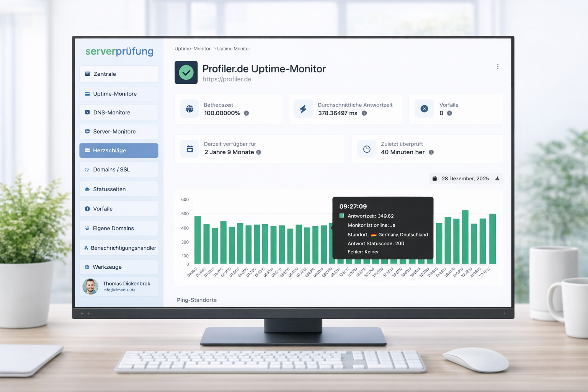Click the calendar icon on the Derzeit verfügbar card

[x=189, y=149]
